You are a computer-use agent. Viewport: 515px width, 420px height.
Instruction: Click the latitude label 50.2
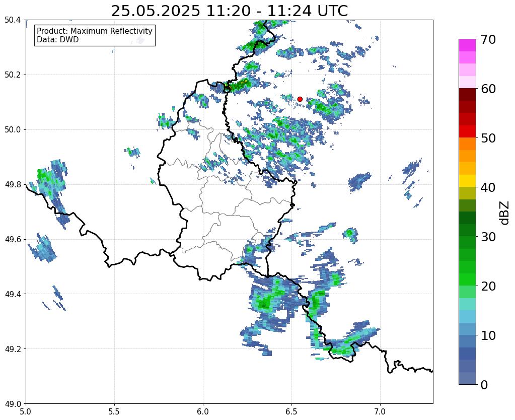(13, 75)
